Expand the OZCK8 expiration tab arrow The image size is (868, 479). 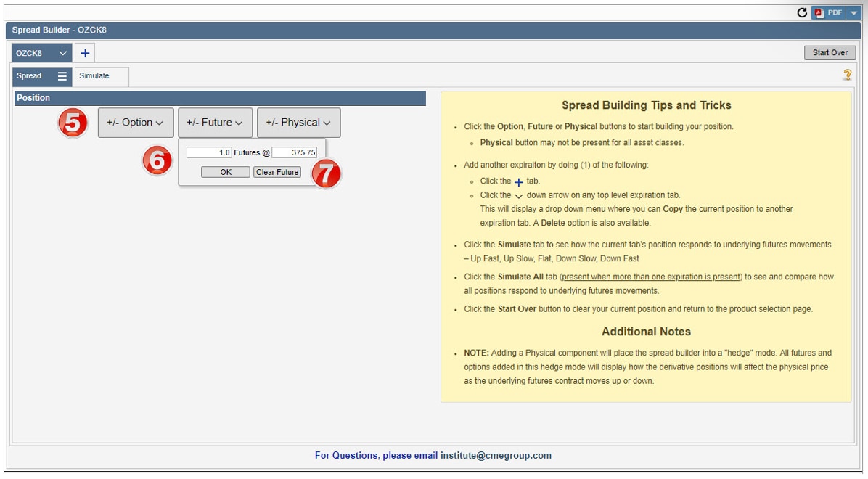(x=63, y=53)
